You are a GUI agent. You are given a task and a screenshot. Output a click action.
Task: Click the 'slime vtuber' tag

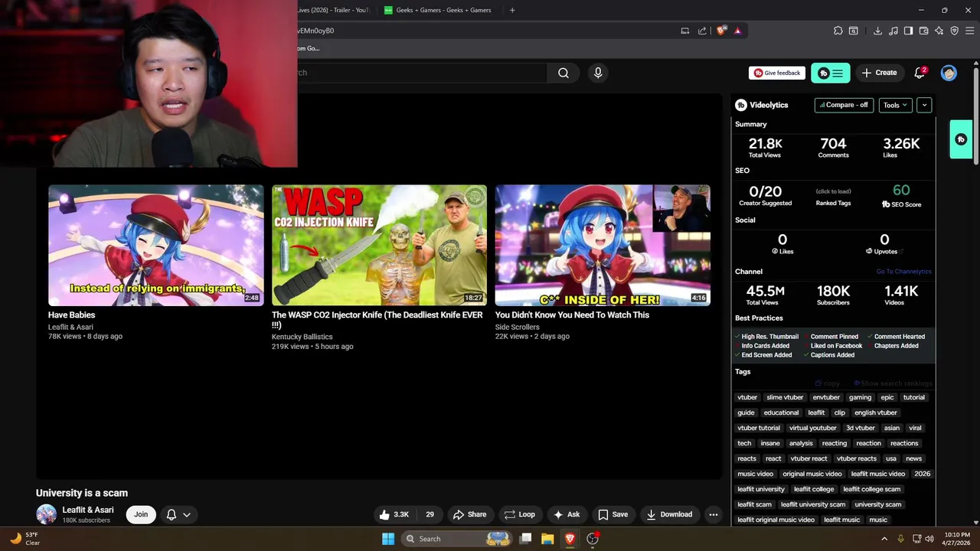[x=785, y=397]
